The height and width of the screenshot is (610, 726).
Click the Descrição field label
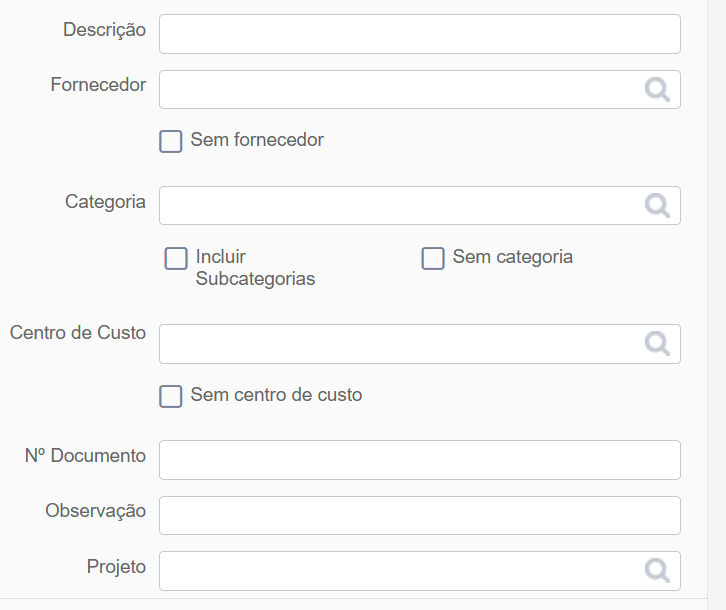click(105, 30)
